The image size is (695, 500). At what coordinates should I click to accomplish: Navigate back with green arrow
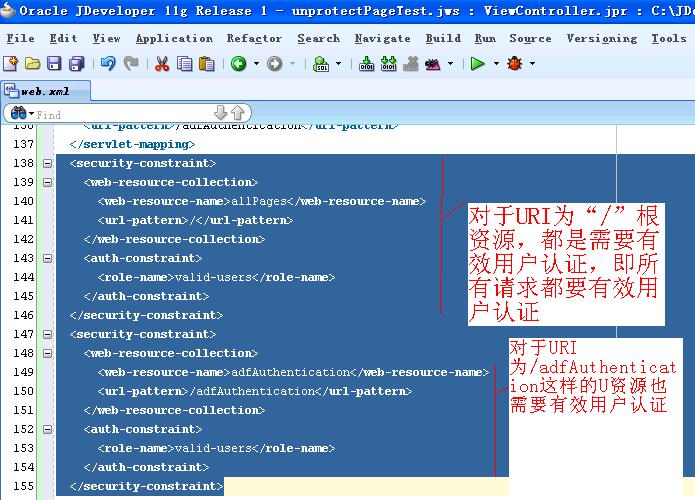click(238, 64)
